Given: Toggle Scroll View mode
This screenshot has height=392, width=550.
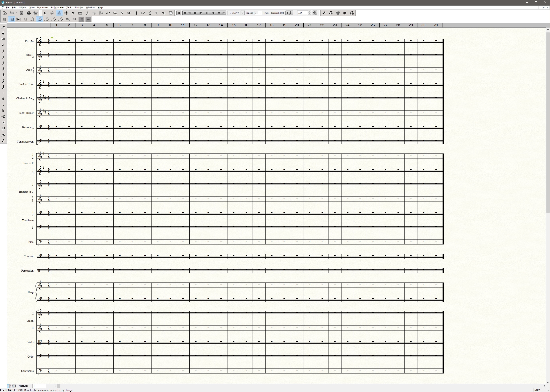Looking at the screenshot, I should click(x=12, y=19).
